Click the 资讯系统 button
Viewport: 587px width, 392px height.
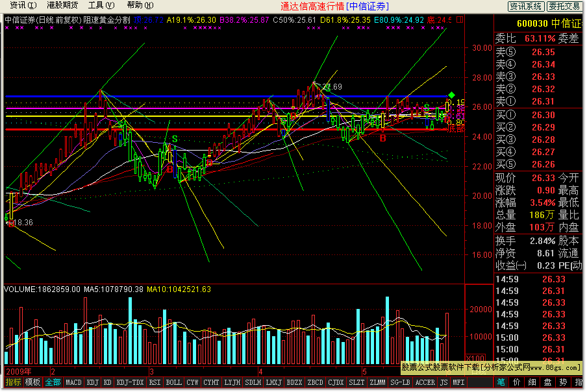525,6
